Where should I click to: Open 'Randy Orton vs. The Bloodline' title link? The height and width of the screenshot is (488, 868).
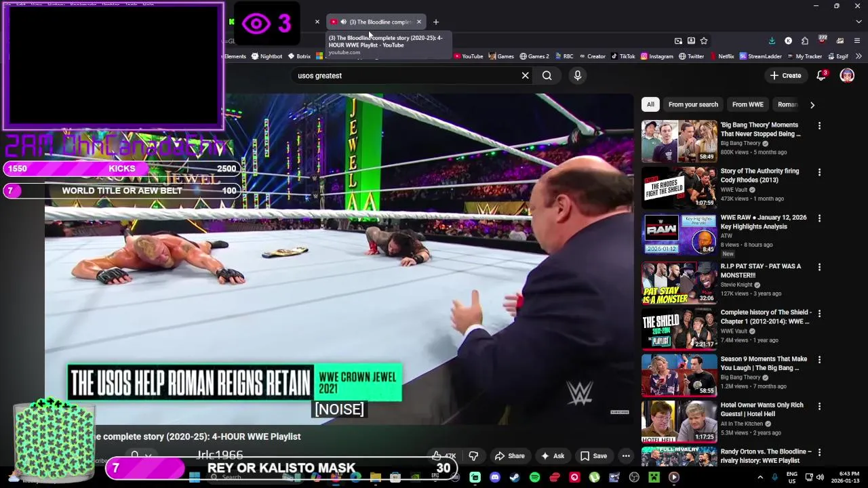pyautogui.click(x=766, y=455)
